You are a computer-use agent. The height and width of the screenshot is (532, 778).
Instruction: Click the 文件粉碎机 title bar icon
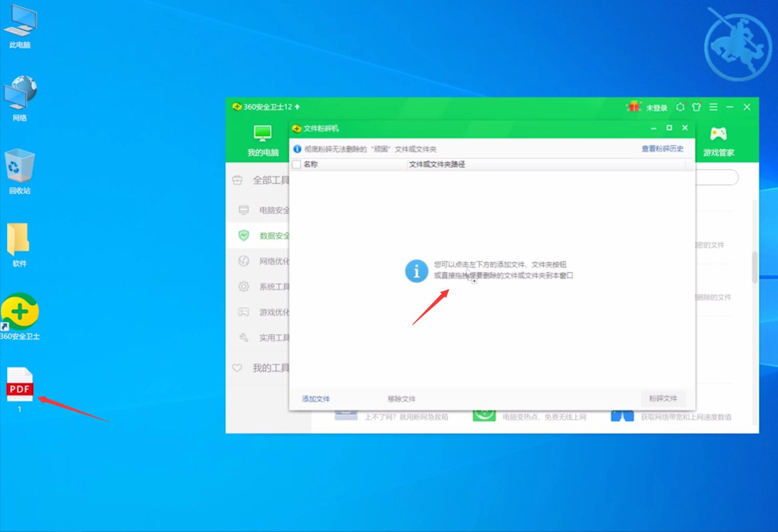pyautogui.click(x=296, y=129)
